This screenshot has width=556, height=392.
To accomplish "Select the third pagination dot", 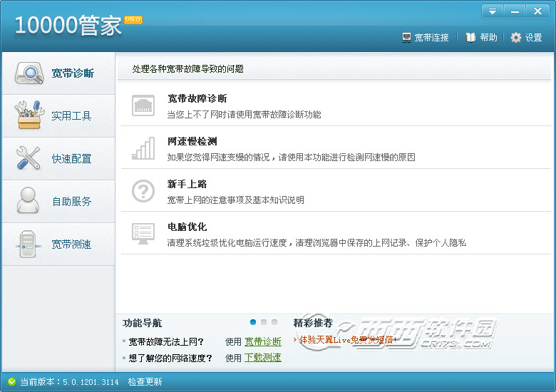I will (x=274, y=322).
